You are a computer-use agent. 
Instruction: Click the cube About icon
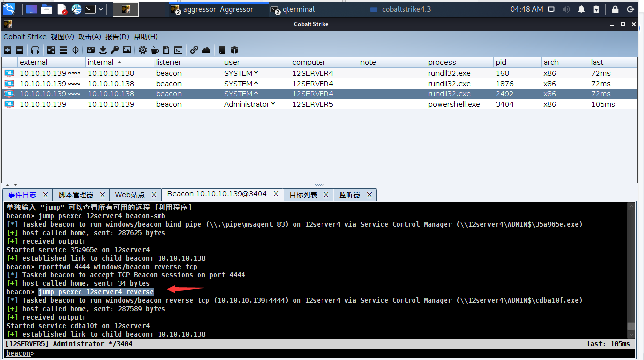[x=234, y=50]
